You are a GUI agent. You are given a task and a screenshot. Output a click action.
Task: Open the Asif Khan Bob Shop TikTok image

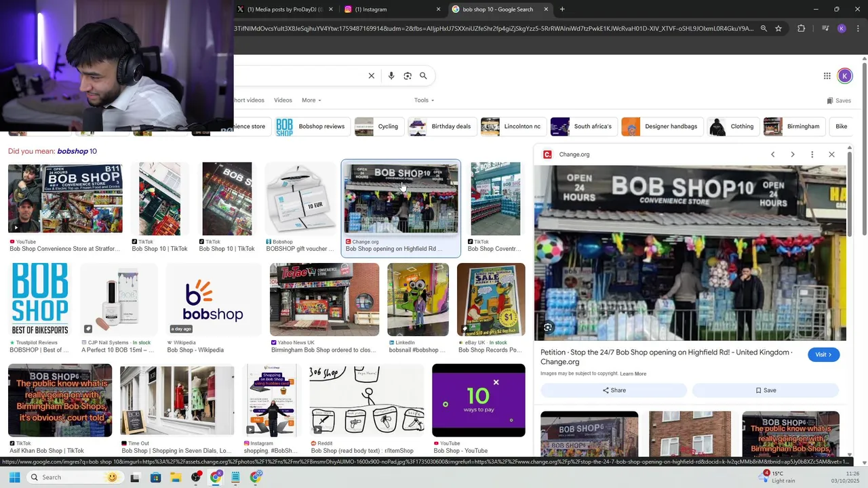coord(60,400)
